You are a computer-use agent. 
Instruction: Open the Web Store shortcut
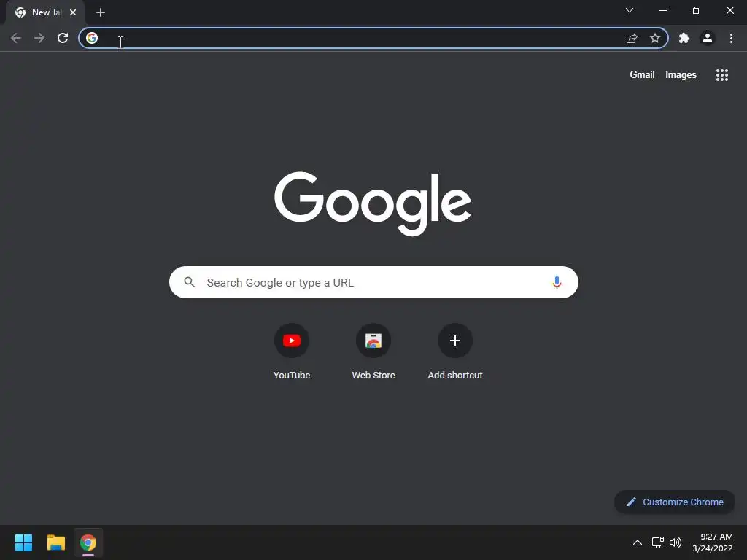[x=373, y=352]
